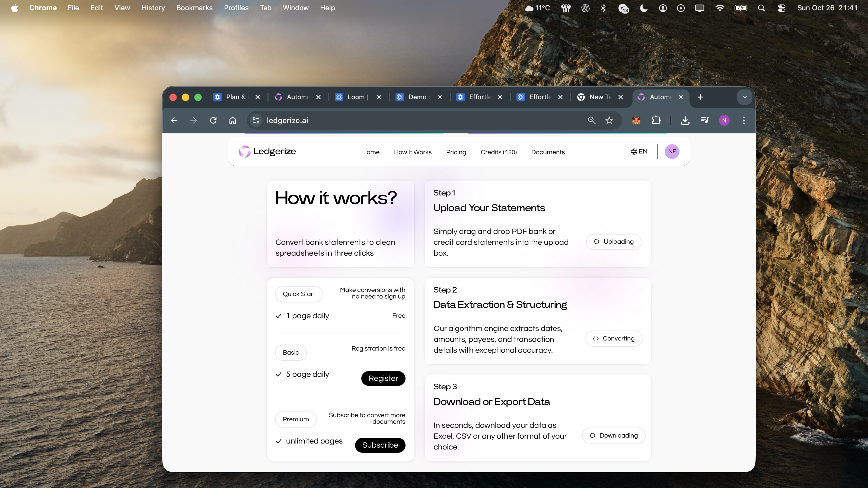Open macOS Control Center toggles
Image resolution: width=868 pixels, height=488 pixels.
[781, 8]
